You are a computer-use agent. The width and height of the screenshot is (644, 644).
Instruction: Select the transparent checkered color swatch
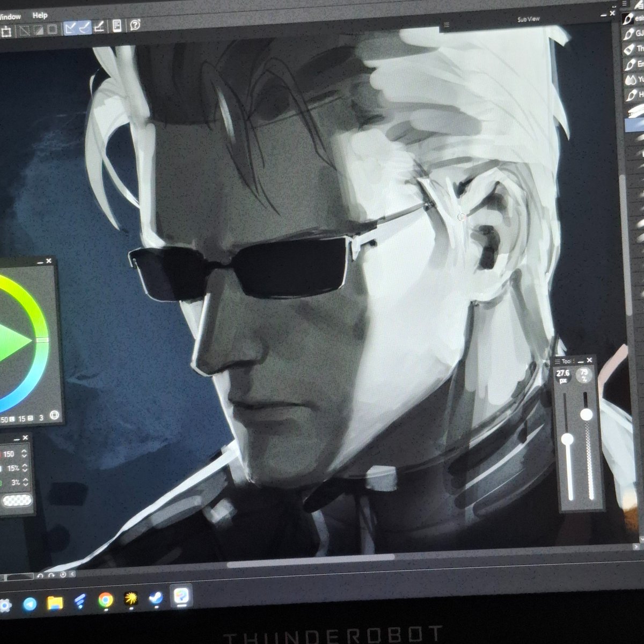point(17,501)
